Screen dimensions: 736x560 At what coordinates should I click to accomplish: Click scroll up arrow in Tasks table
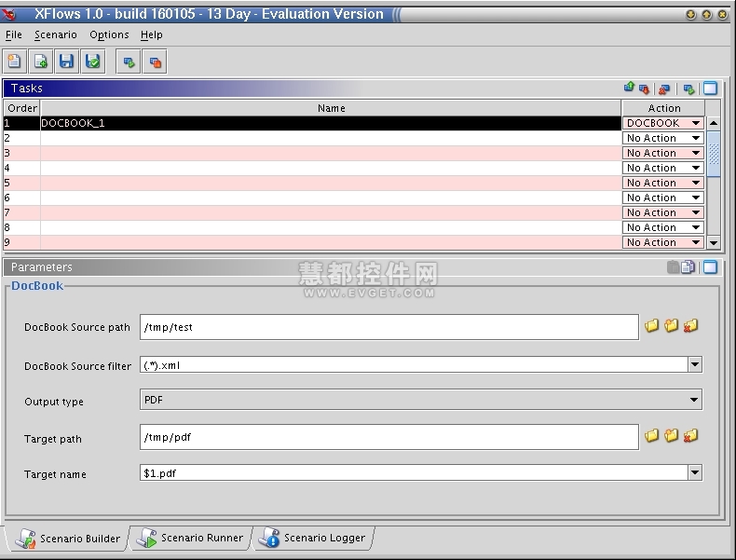click(714, 123)
